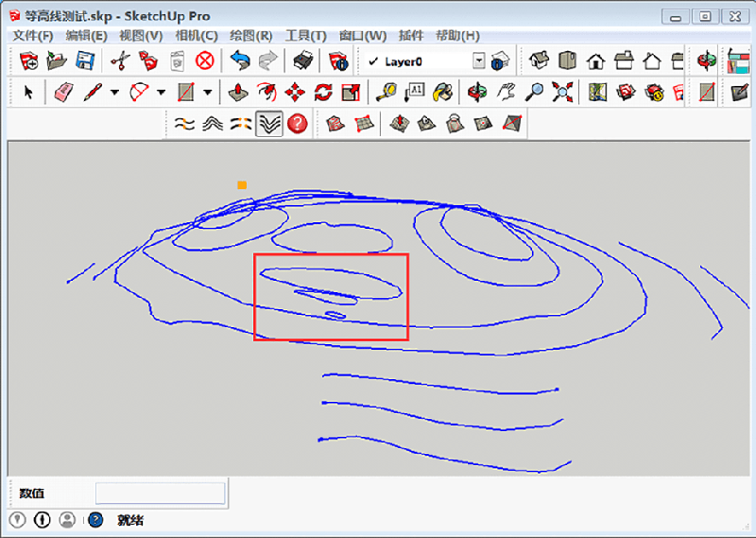756x538 pixels.
Task: Select the Paint Bucket tool
Action: click(442, 92)
